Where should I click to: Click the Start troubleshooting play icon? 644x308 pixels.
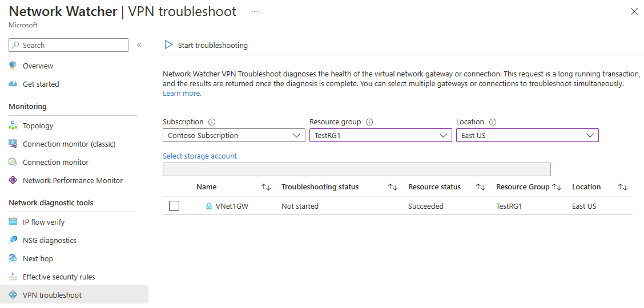(x=168, y=45)
